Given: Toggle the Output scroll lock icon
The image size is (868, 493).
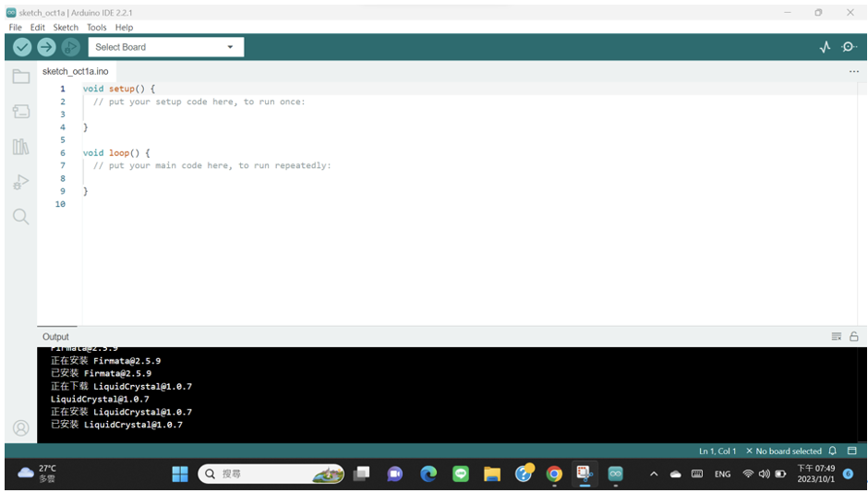Looking at the screenshot, I should 854,336.
